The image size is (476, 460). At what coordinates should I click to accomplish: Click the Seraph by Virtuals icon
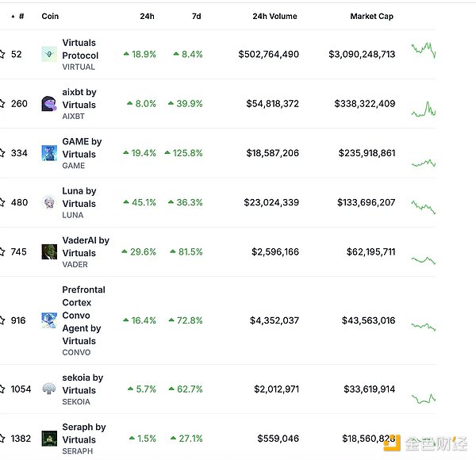tap(48, 439)
